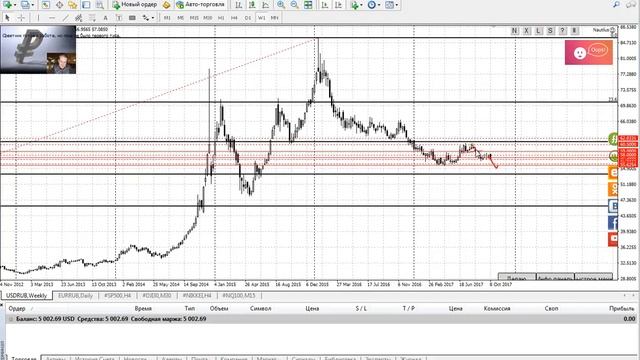Open the #NQ100,M15 chart tab

tap(239, 295)
